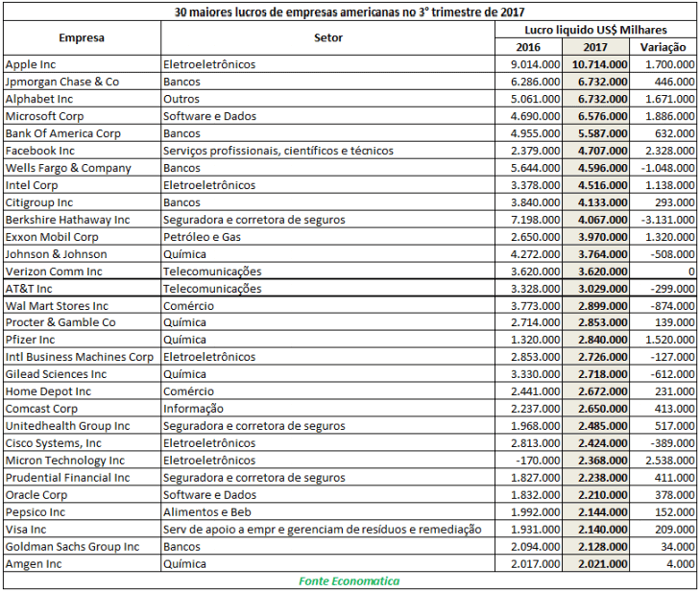The height and width of the screenshot is (592, 700).
Task: Select the table title about 30 maiores lucros
Action: (350, 12)
